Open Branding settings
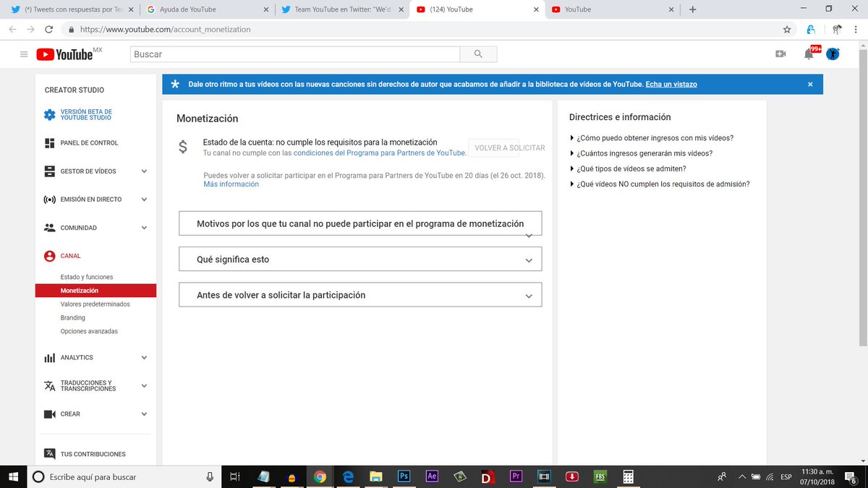Screen dimensions: 868x488 (x=73, y=317)
